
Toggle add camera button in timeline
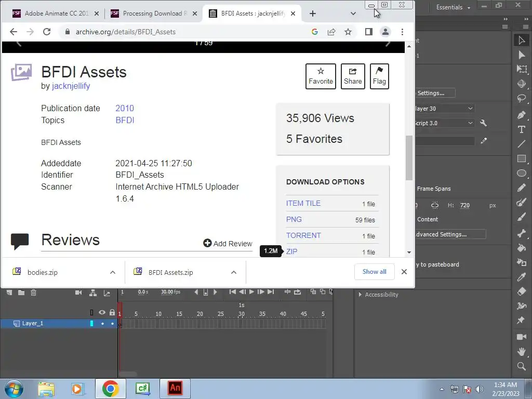click(x=78, y=292)
